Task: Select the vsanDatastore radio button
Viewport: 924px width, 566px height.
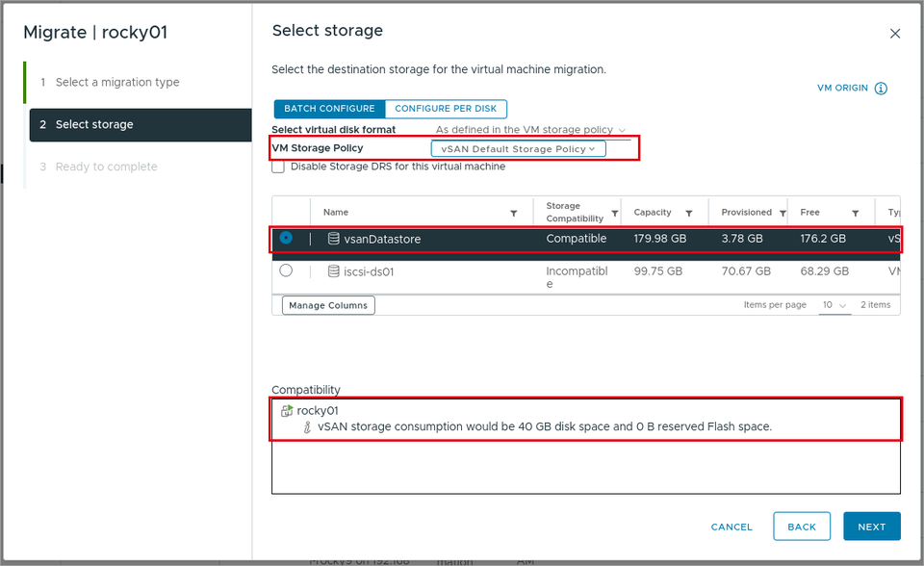Action: point(286,238)
